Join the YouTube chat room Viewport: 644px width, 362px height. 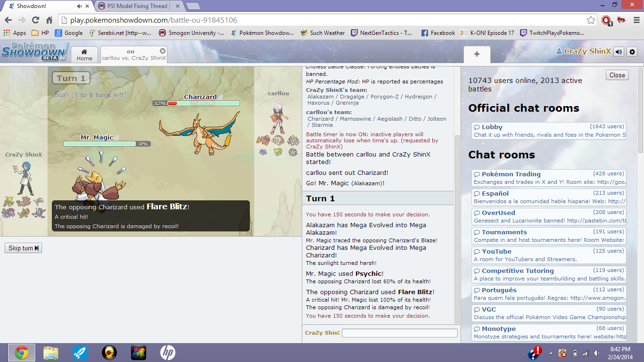point(549,255)
